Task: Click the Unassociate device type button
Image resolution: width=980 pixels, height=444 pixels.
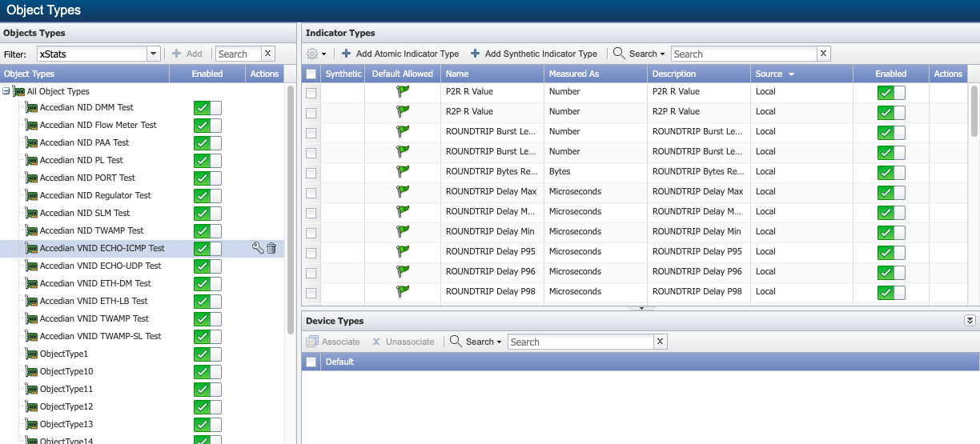Action: coord(403,342)
